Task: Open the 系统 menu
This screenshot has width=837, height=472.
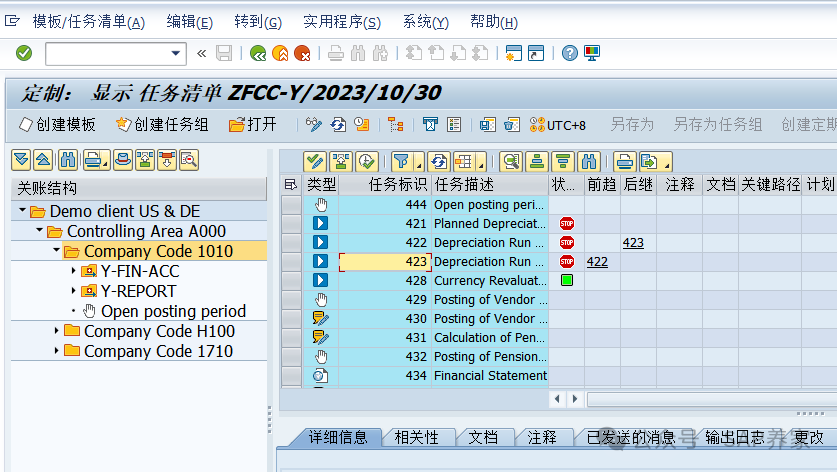Action: [425, 22]
